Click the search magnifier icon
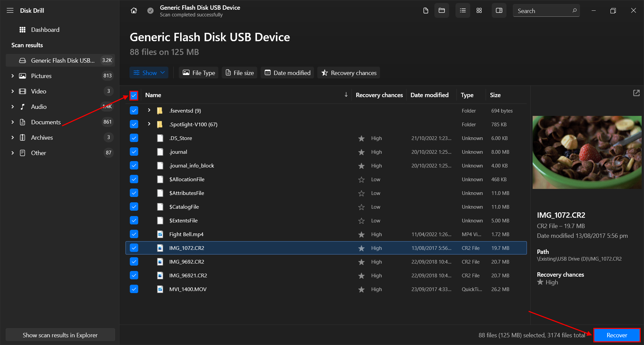 click(x=575, y=11)
